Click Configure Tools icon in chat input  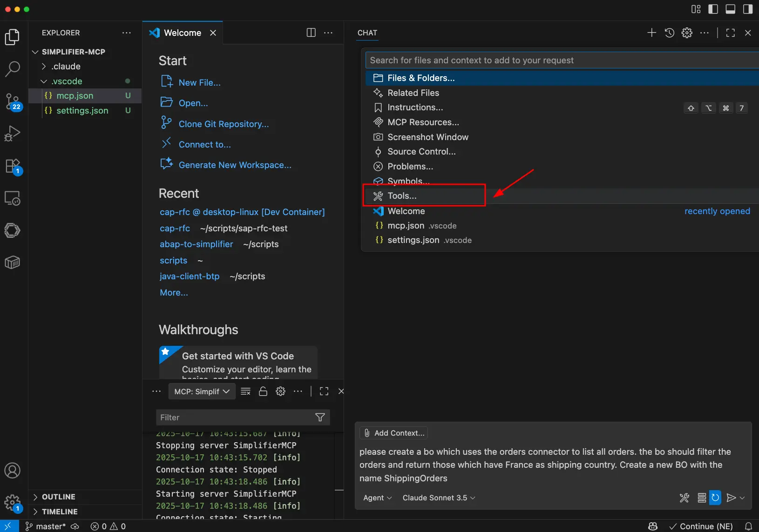tap(684, 498)
